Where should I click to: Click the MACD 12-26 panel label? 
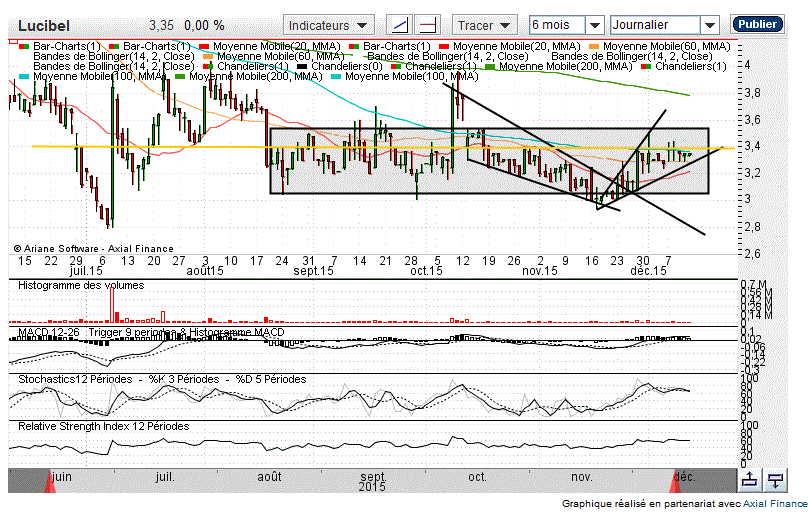click(49, 332)
